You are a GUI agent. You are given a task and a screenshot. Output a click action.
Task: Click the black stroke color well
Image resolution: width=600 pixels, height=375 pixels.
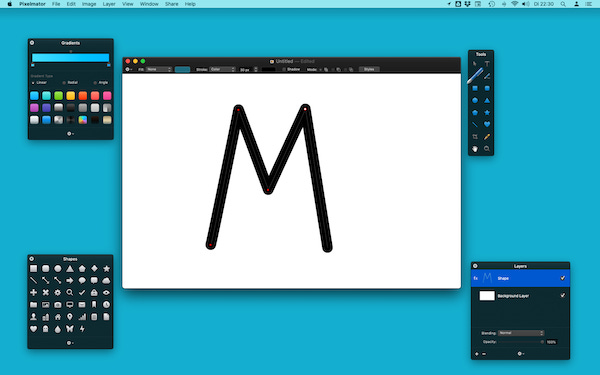[x=268, y=69]
